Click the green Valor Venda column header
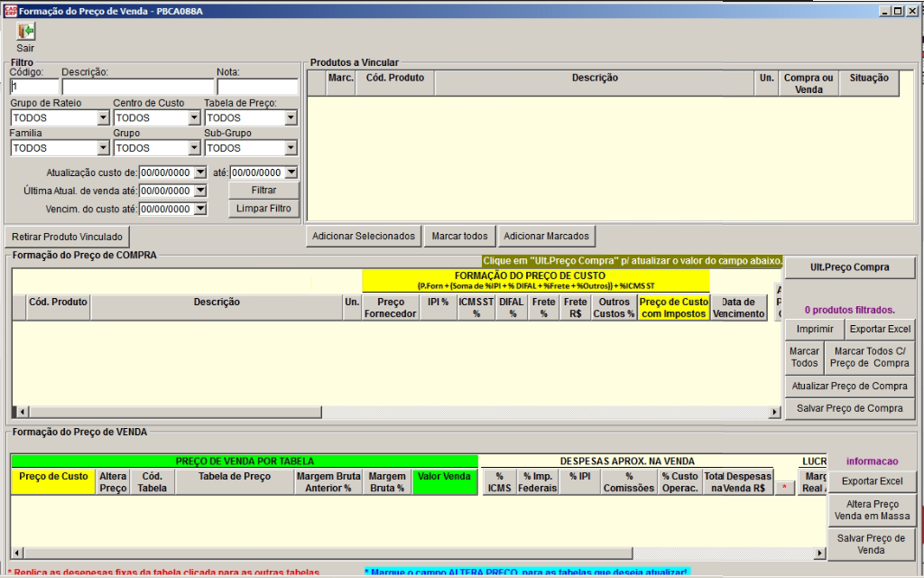 point(444,482)
